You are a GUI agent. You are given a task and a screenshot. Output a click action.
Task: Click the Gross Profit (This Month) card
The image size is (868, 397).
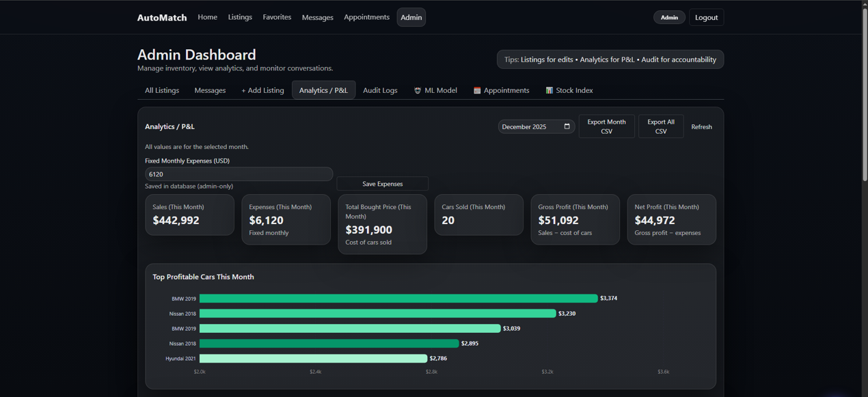tap(575, 219)
